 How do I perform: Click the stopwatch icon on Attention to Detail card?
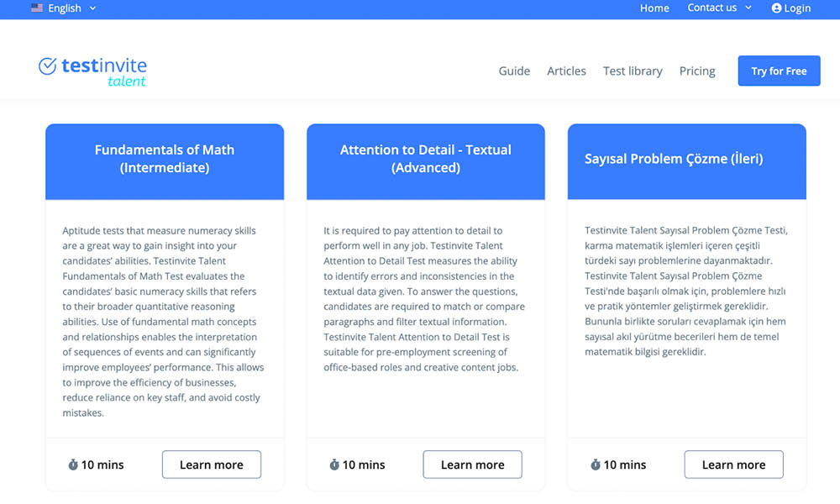pos(334,465)
